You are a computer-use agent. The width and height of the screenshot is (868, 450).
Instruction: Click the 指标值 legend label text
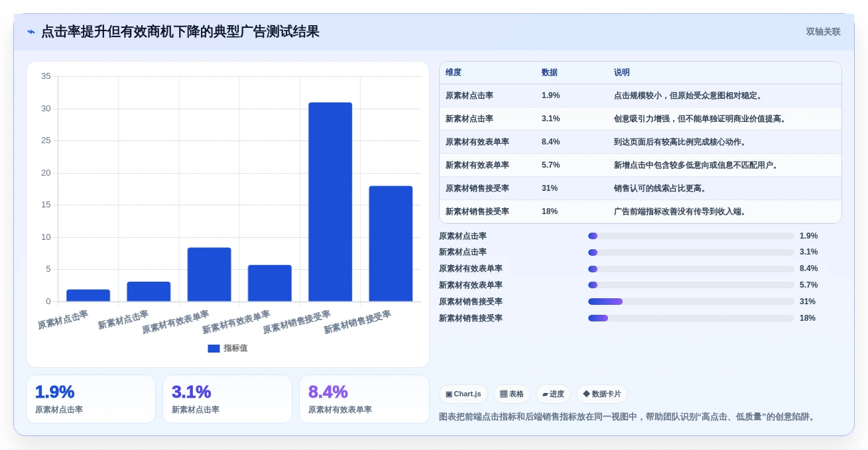coord(235,349)
